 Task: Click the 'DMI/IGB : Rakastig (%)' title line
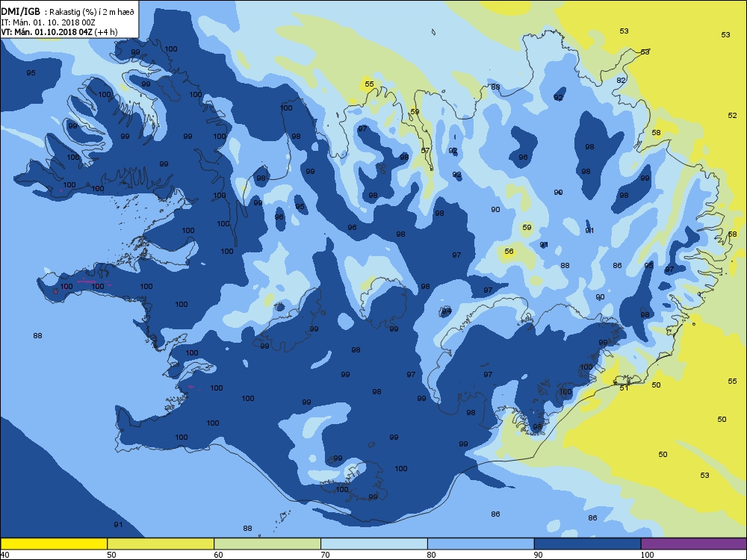coord(68,11)
